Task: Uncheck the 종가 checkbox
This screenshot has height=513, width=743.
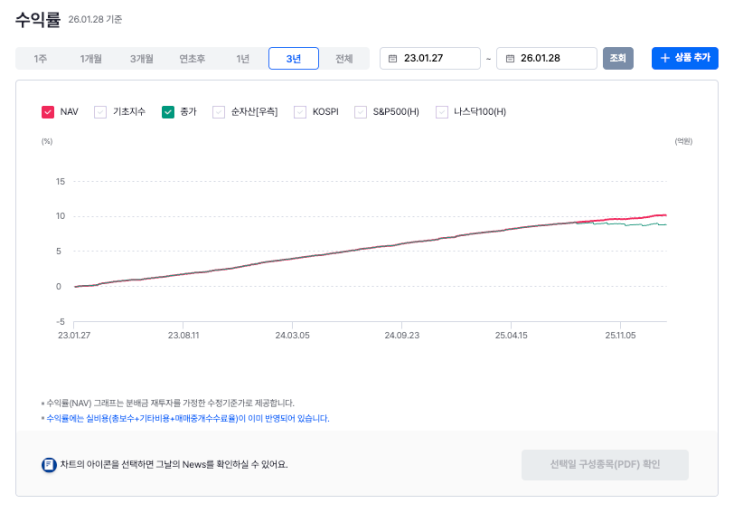Action: click(x=168, y=112)
